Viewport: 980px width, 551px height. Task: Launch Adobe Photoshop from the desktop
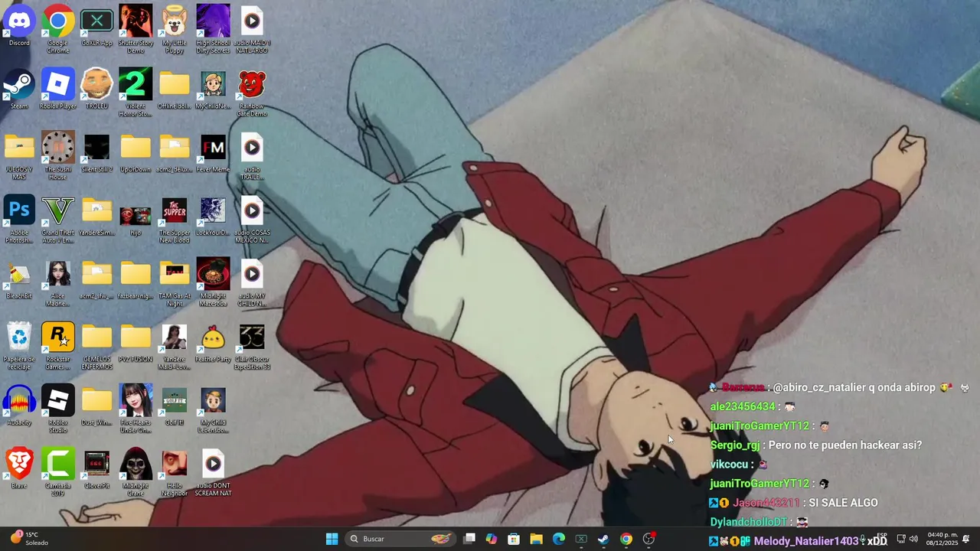(19, 220)
